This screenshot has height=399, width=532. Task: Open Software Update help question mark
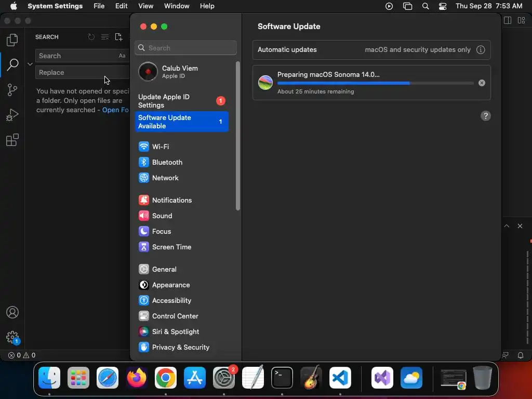pos(486,116)
